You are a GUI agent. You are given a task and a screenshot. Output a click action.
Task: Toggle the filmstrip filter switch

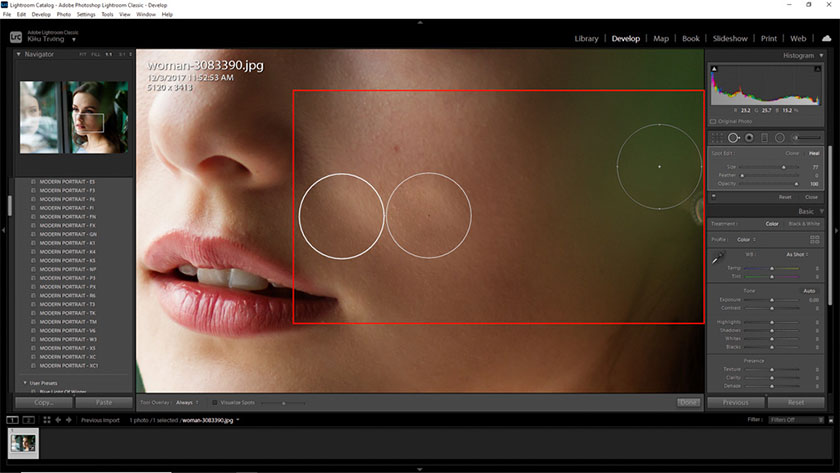pyautogui.click(x=831, y=420)
